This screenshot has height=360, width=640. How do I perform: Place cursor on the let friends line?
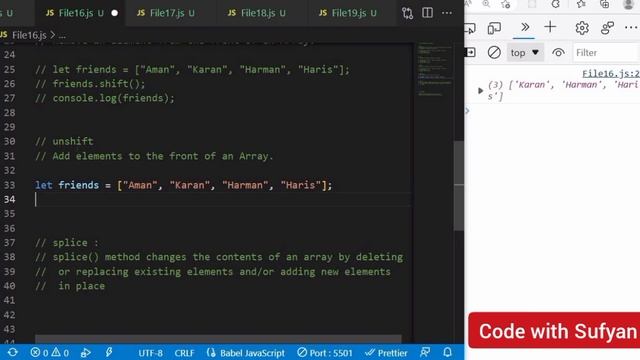coord(184,185)
